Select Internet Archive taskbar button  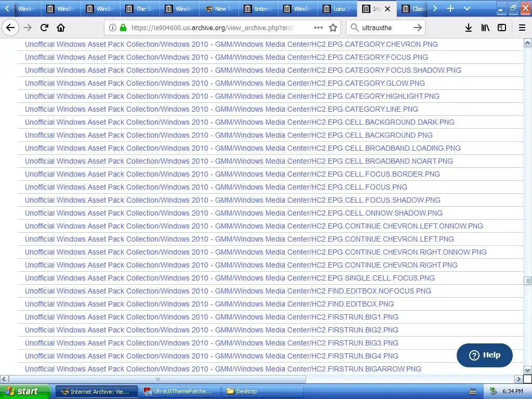click(x=97, y=392)
